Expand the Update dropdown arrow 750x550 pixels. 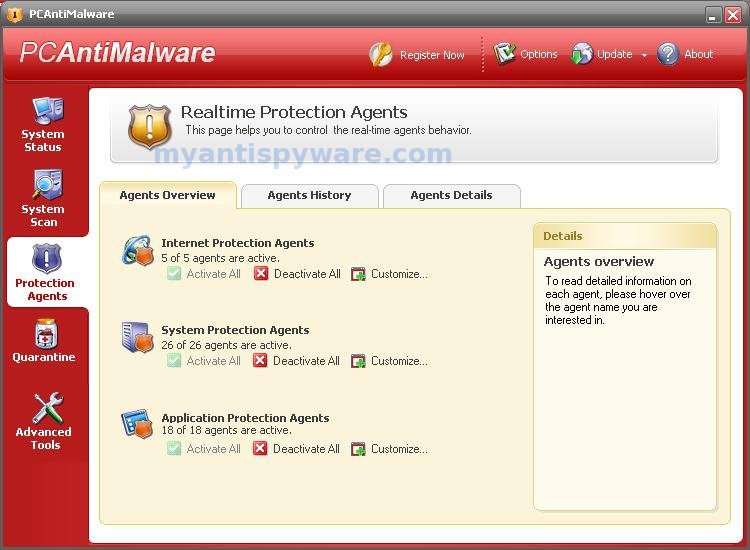pyautogui.click(x=644, y=55)
